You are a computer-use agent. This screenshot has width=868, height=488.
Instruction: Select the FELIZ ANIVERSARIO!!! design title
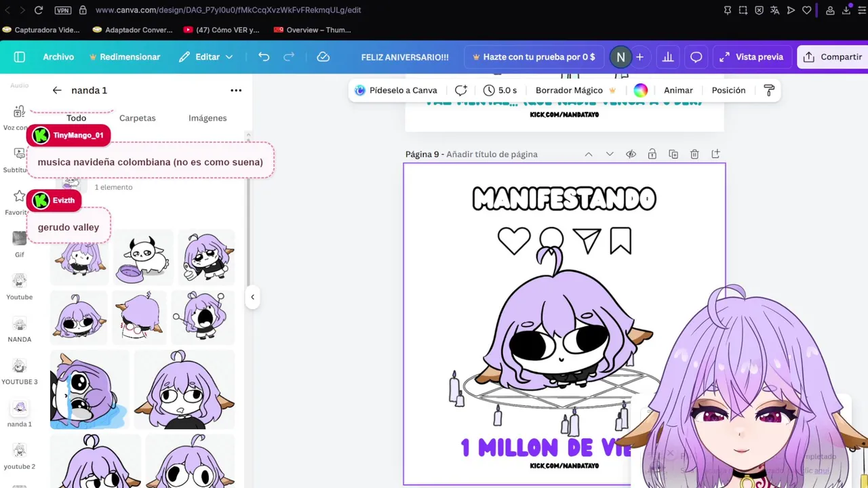(x=405, y=57)
